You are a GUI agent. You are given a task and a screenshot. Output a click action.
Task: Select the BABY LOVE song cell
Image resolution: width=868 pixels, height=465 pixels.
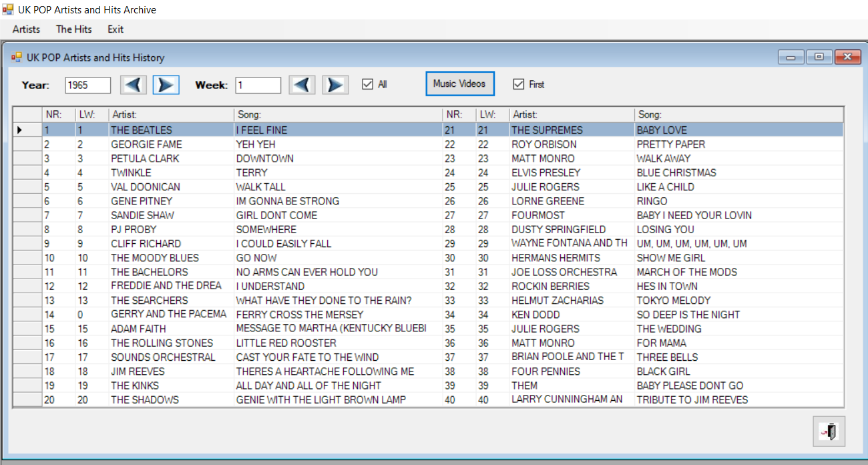click(739, 130)
